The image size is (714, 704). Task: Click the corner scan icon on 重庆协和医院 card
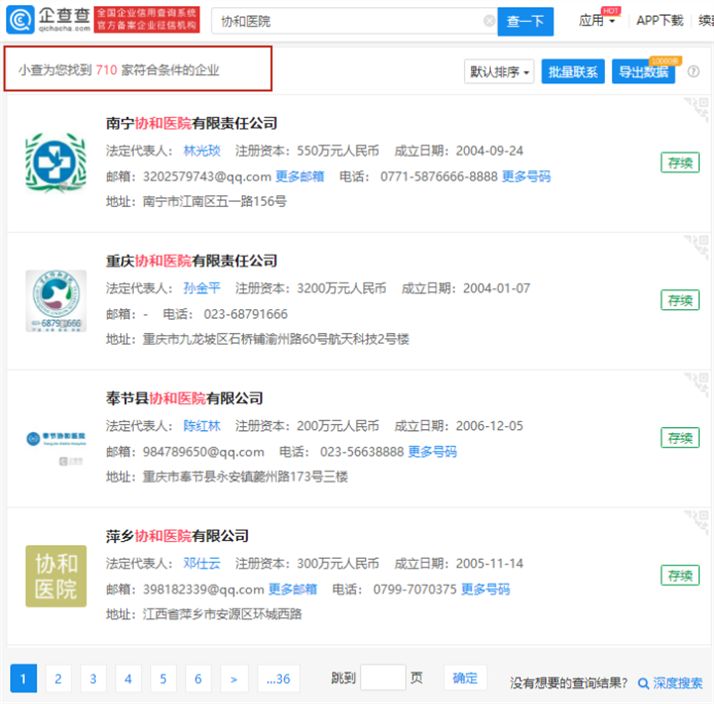pos(697,247)
